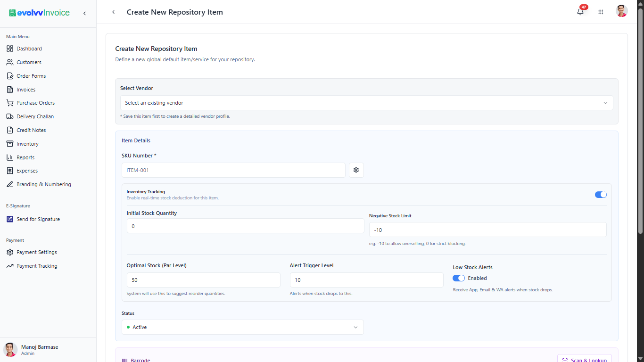Click the Payment Tracking trend icon
This screenshot has width=644, height=362.
pyautogui.click(x=10, y=266)
